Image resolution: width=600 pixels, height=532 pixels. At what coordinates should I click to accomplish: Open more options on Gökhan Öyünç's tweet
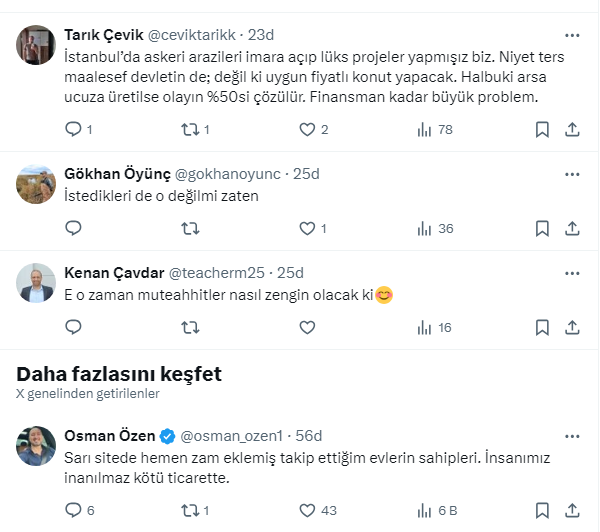[x=571, y=173]
